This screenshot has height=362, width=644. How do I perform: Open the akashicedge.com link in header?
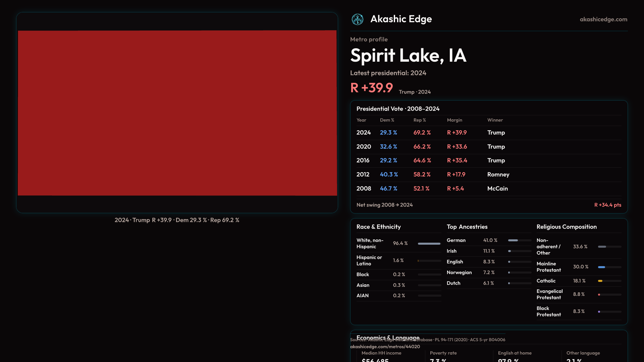(603, 19)
